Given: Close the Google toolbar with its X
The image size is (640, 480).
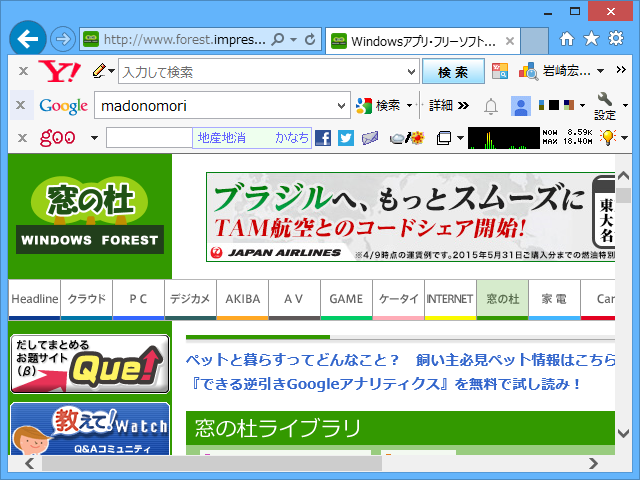Looking at the screenshot, I should 20,105.
